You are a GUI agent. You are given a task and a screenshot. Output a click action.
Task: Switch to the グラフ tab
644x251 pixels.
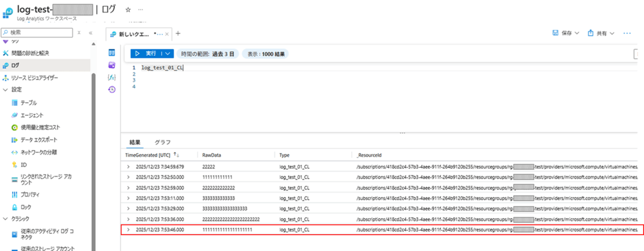(163, 142)
